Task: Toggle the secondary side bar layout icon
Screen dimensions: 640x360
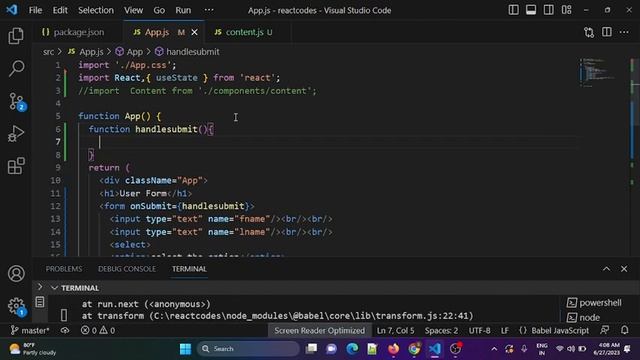Action: 549,10
